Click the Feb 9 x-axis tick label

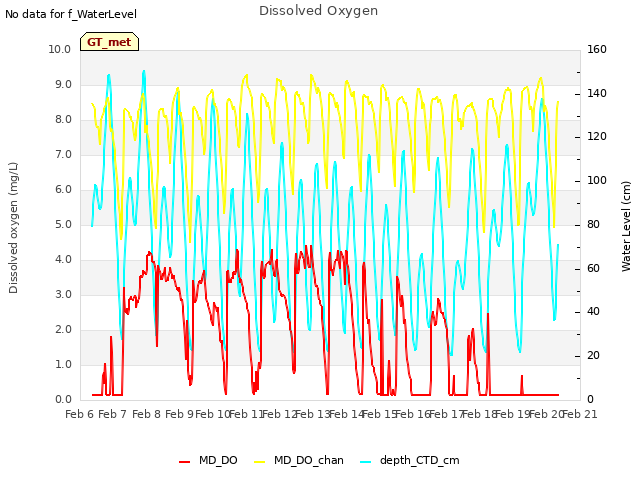179,414
